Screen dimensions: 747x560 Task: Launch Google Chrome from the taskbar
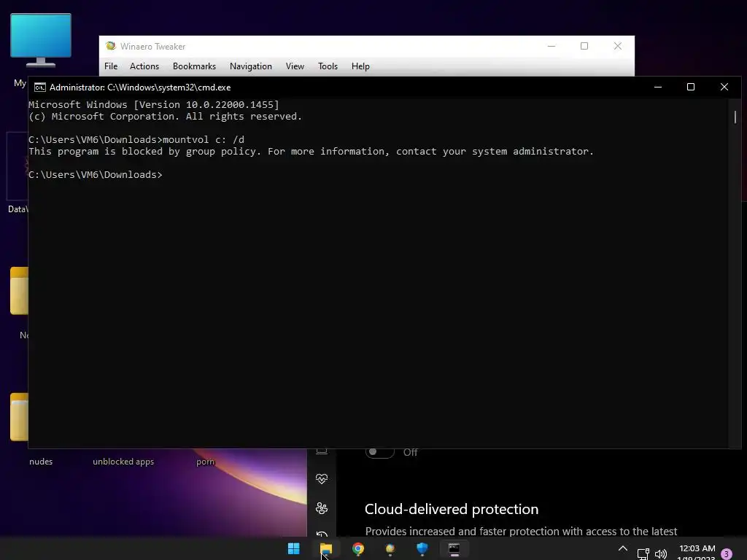tap(358, 549)
